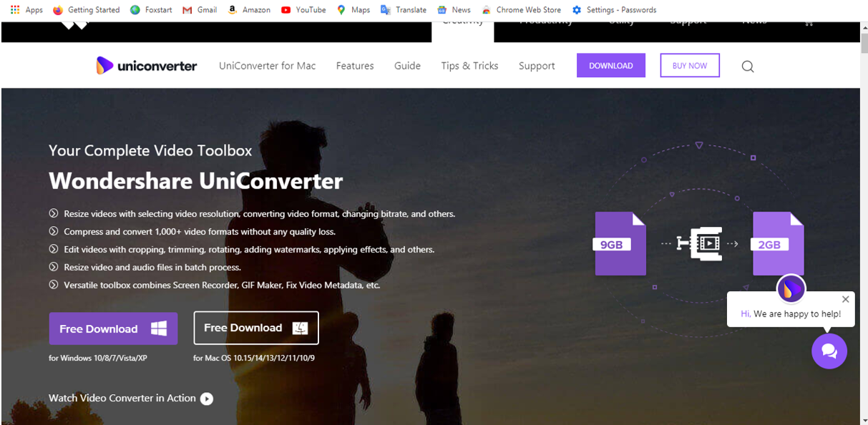Click the BUY NOW button
Screen dimensions: 868x425
(689, 66)
